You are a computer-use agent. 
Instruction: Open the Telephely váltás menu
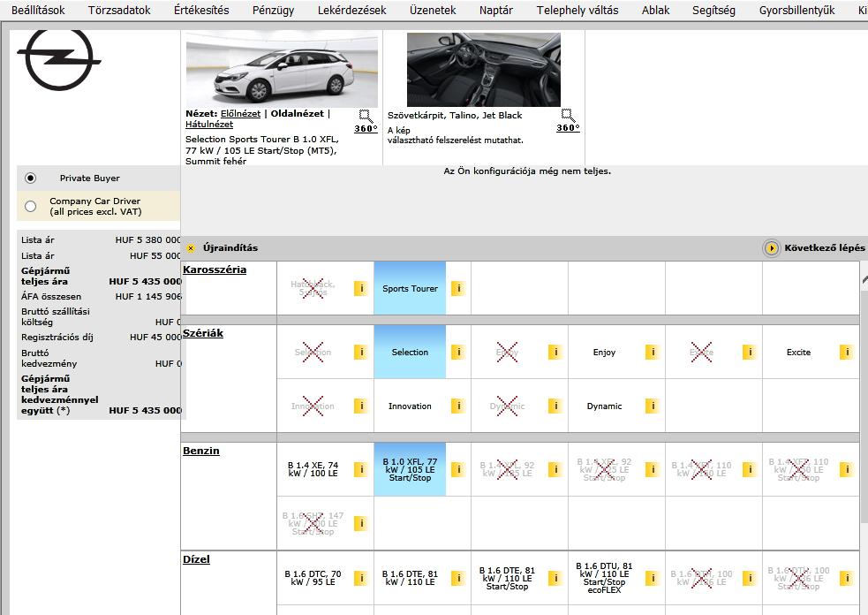pyautogui.click(x=577, y=10)
